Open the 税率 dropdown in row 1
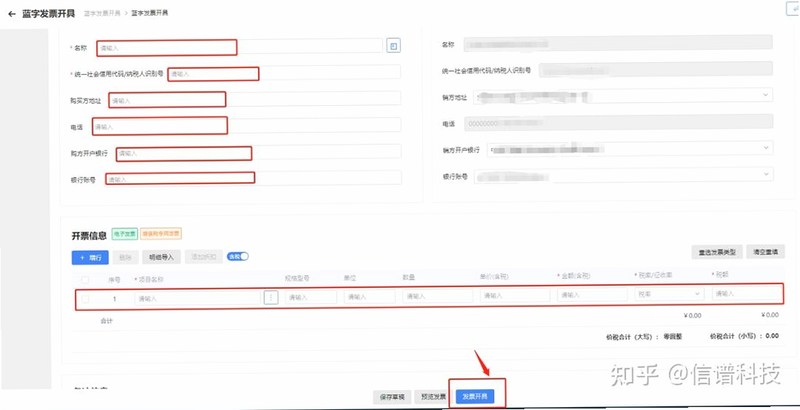 (x=669, y=294)
